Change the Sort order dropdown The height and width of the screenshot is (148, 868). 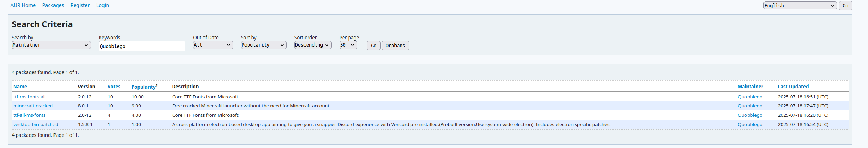point(312,45)
